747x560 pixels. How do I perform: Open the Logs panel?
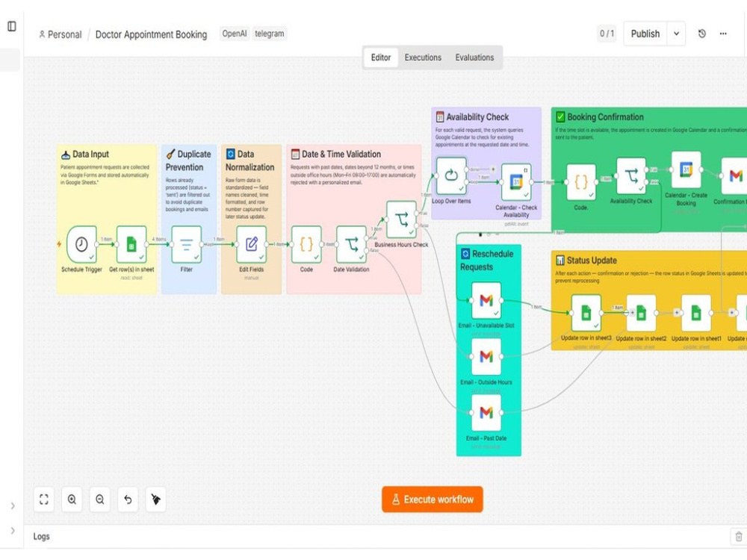tap(41, 537)
